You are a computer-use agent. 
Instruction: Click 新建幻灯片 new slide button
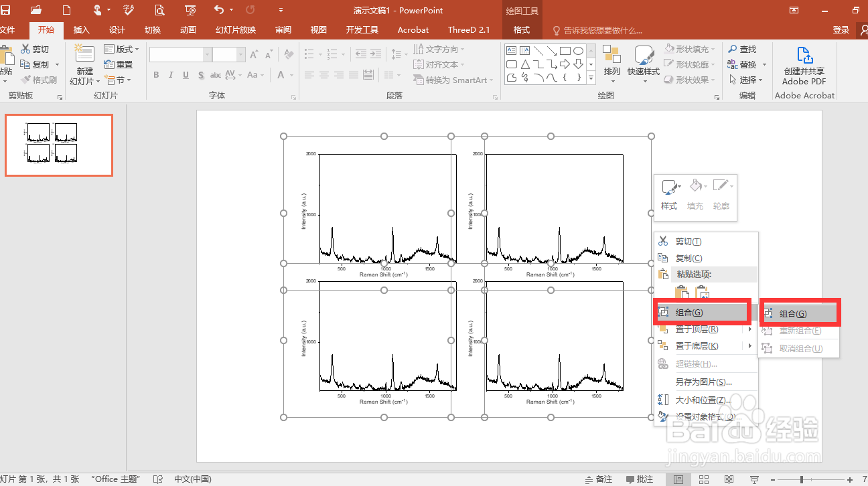coord(84,65)
